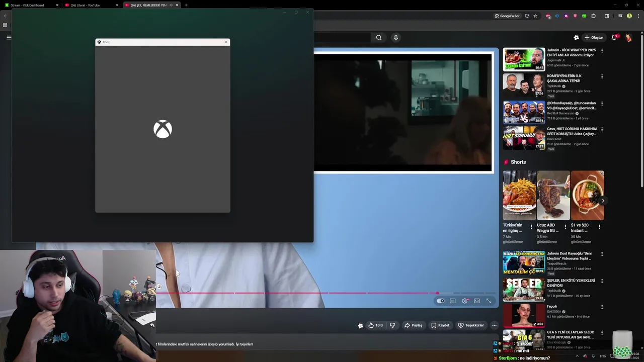This screenshot has height=362, width=644.
Task: Toggle subtitles in the video player
Action: (453, 301)
